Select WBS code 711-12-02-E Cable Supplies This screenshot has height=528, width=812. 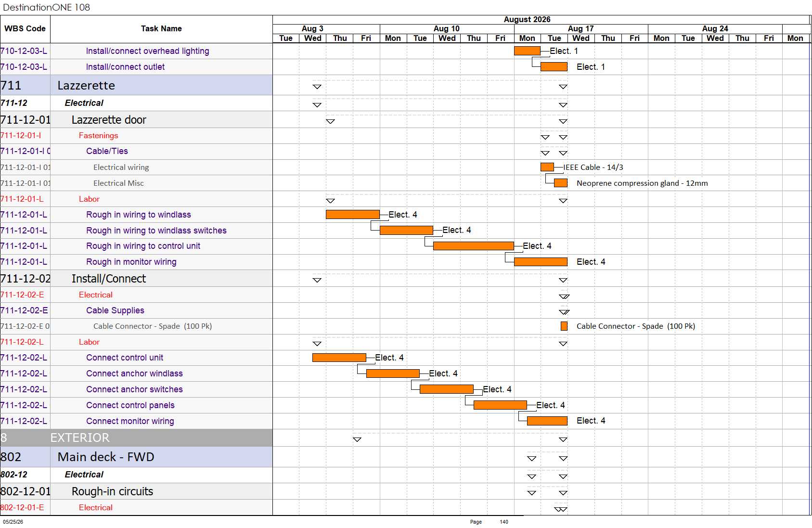tap(24, 310)
